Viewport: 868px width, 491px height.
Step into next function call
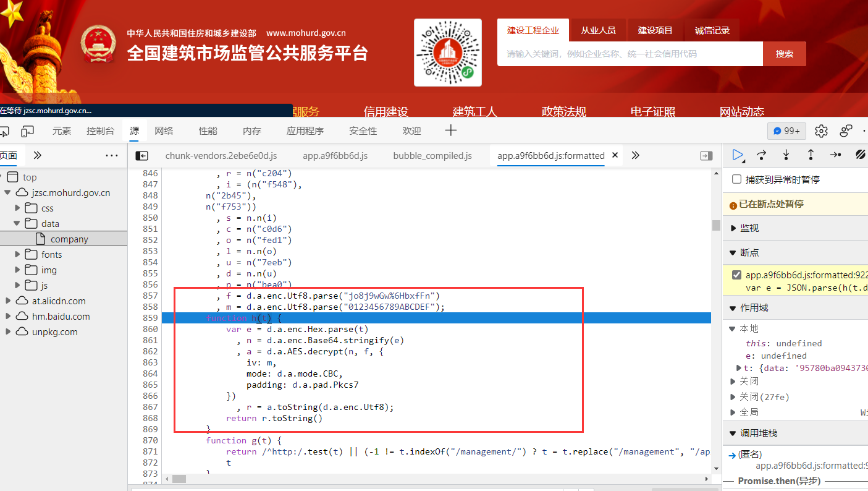point(786,155)
